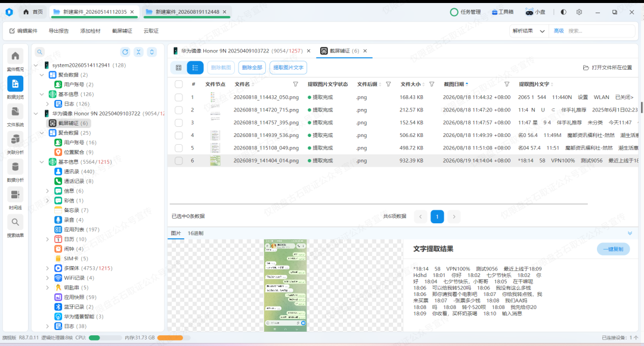Open 任务管理 in the top bar

(466, 12)
